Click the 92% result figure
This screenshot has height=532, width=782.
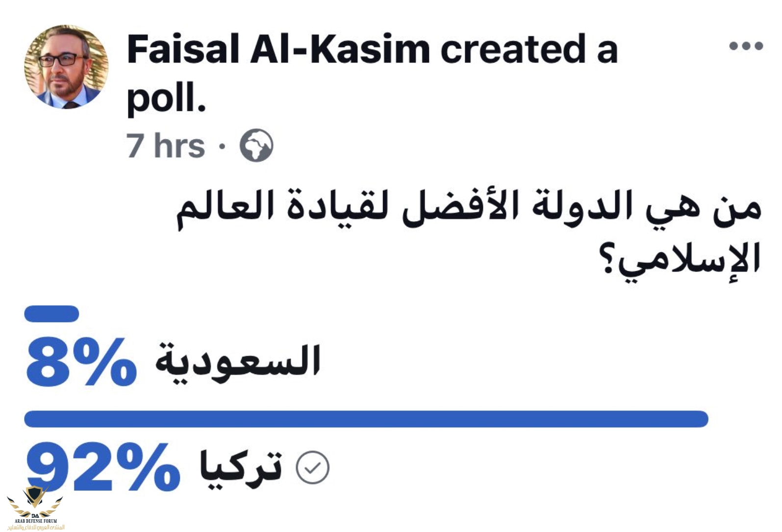click(103, 466)
